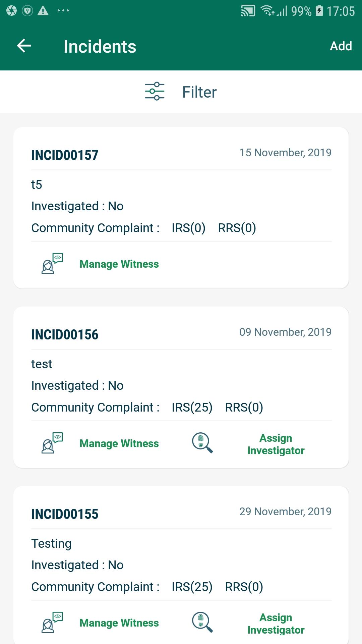The image size is (362, 644).
Task: Tap the cast icon in status bar
Action: pyautogui.click(x=248, y=11)
